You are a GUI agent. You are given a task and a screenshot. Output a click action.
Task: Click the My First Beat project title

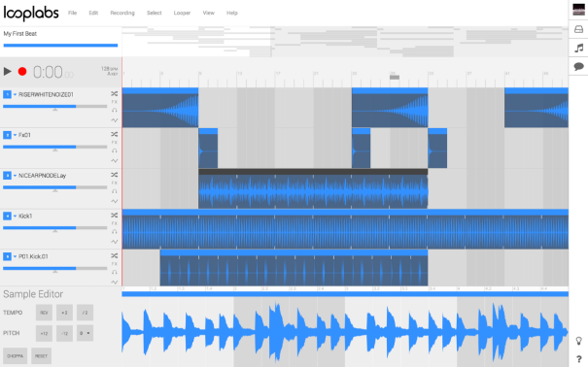pos(20,34)
